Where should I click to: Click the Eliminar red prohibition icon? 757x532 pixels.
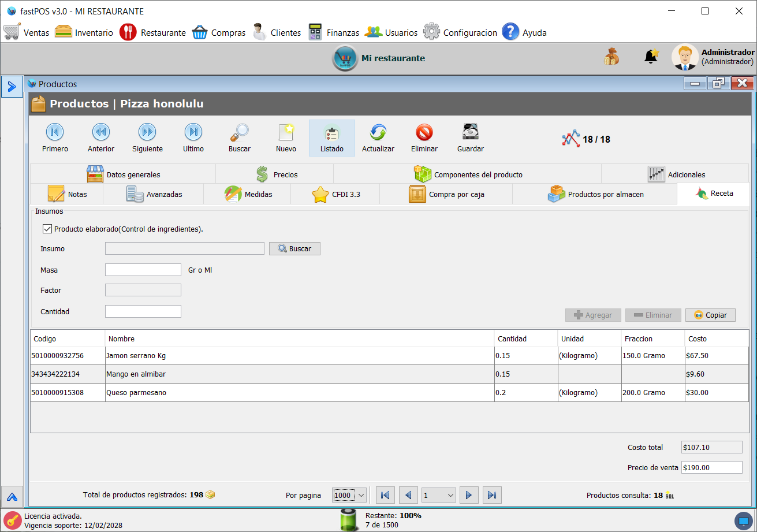424,133
